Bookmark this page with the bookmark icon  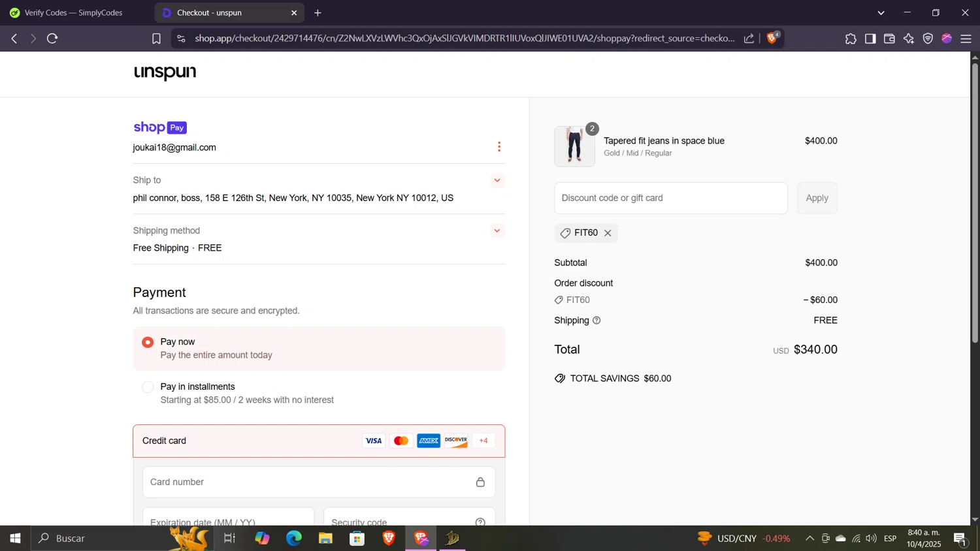click(156, 39)
